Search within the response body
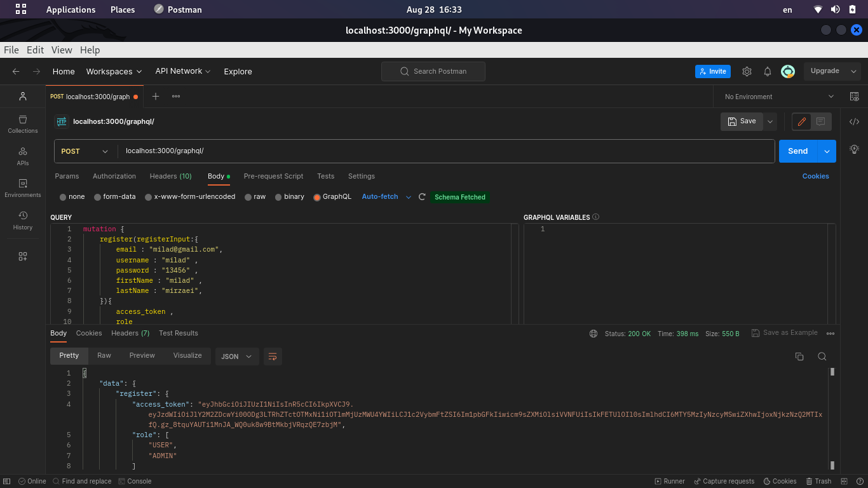868x488 pixels. [822, 356]
